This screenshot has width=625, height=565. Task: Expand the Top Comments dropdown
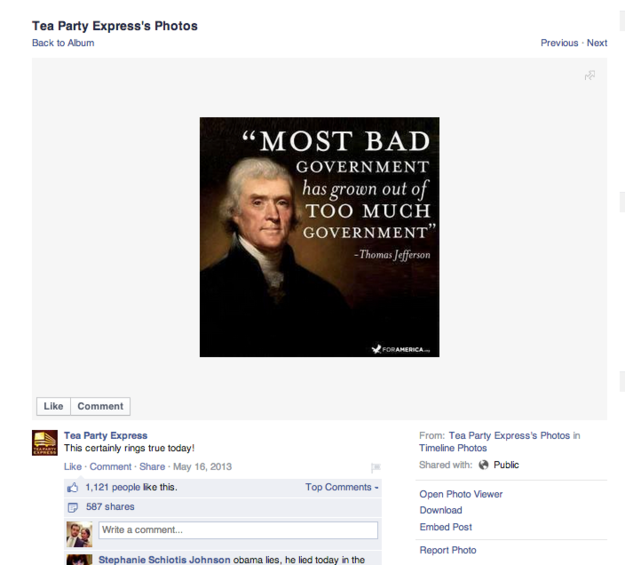click(342, 487)
